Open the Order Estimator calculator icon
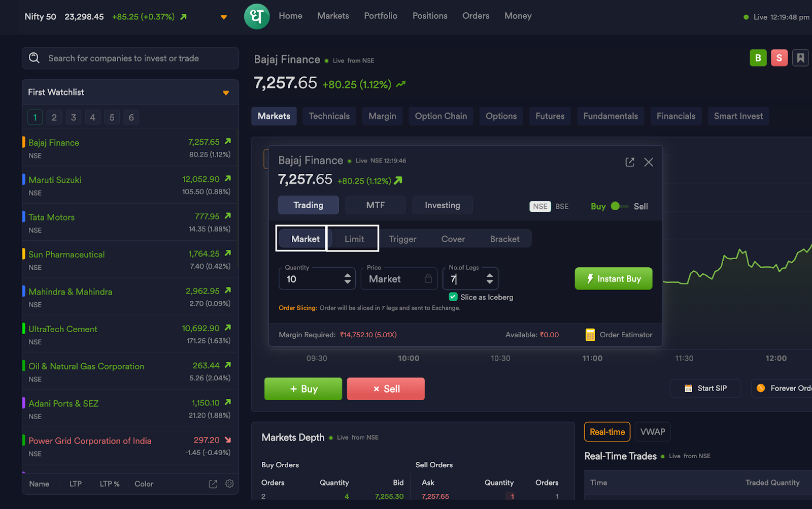The image size is (812, 509). click(x=590, y=335)
